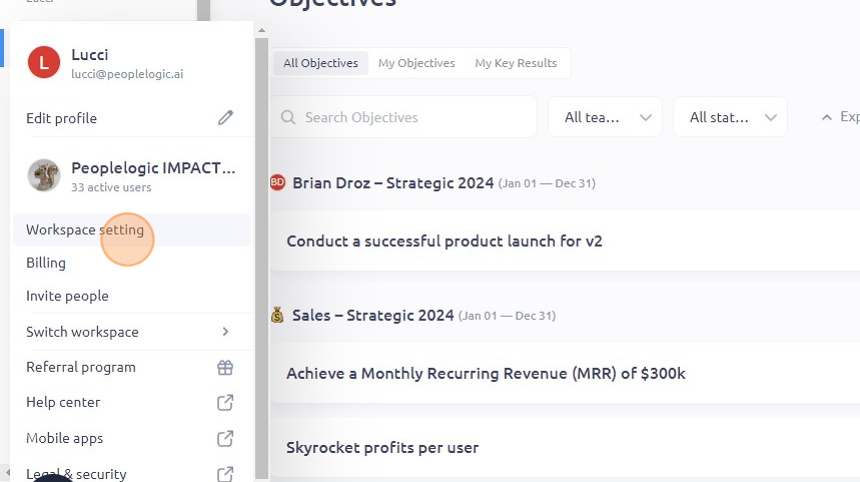This screenshot has height=482, width=860.
Task: Open Help center external link icon
Action: click(225, 402)
